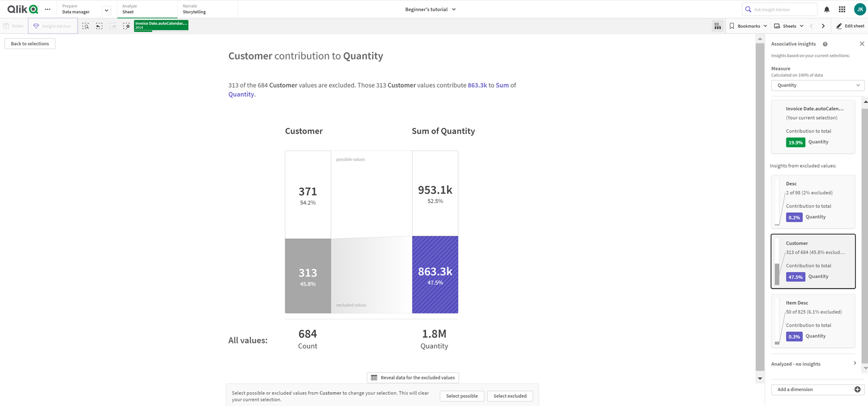Go to the next sheet arrow
Viewport: 868px width, 406px height.
pyautogui.click(x=823, y=26)
